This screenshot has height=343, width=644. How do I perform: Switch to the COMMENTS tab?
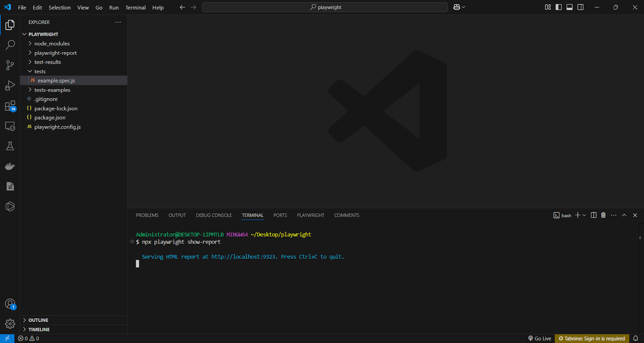pos(347,215)
